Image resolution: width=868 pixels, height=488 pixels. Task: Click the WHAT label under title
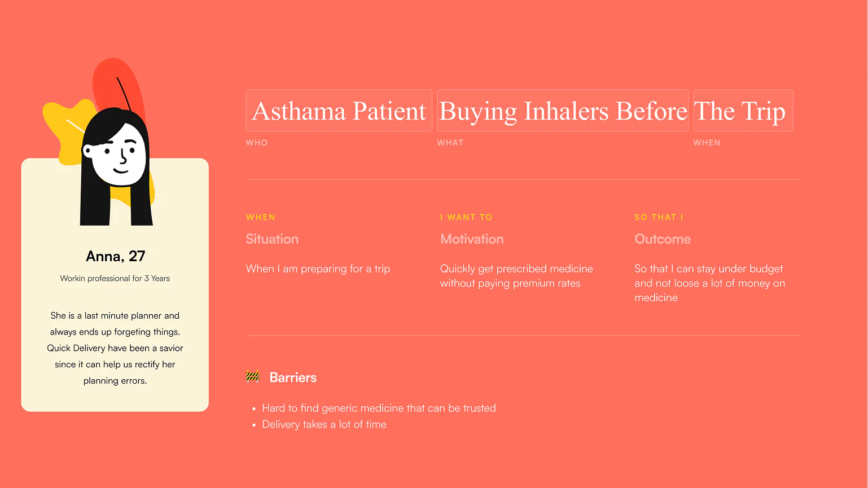click(x=450, y=143)
